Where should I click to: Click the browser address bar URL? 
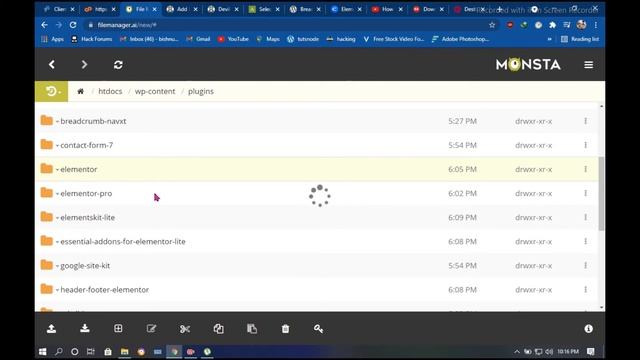[127, 25]
